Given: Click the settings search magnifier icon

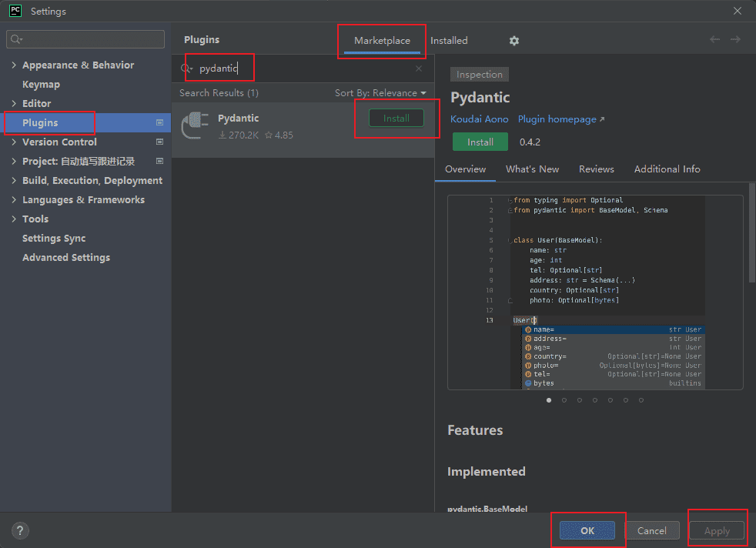Looking at the screenshot, I should pos(16,39).
